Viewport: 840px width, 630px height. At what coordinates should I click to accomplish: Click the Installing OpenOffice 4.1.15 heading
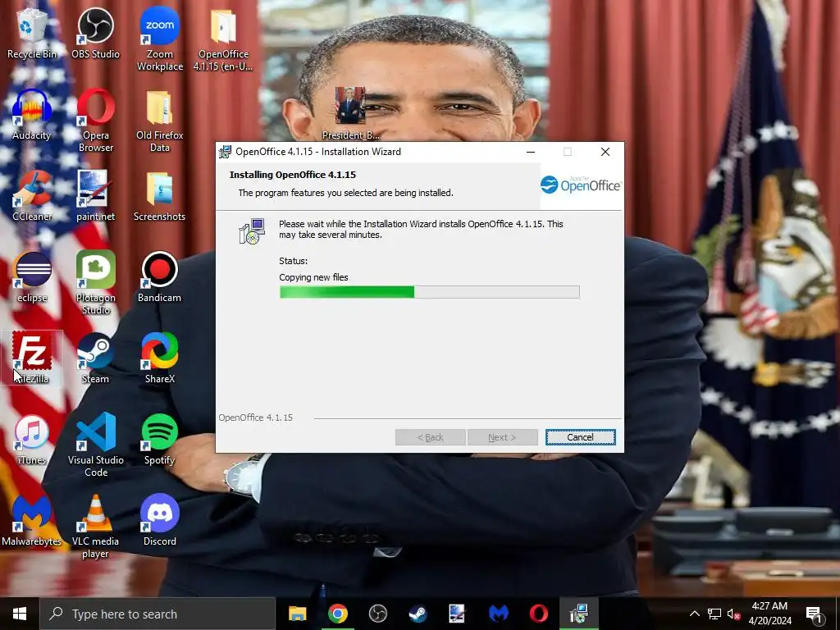tap(293, 175)
